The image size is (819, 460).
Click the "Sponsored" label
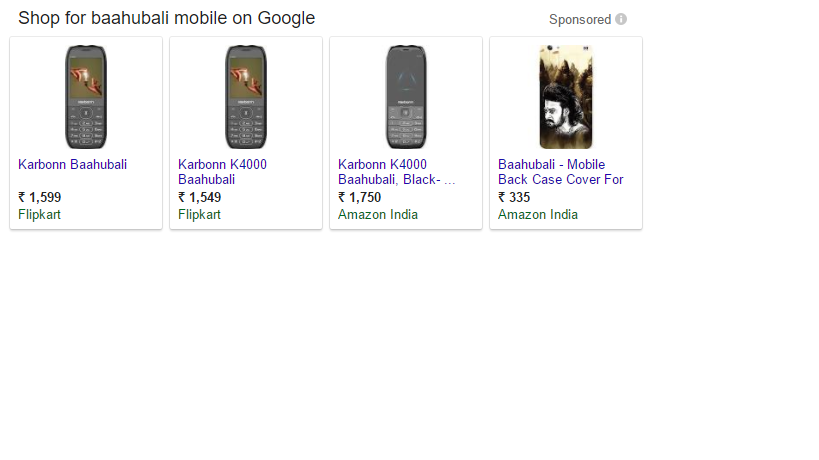tap(580, 20)
